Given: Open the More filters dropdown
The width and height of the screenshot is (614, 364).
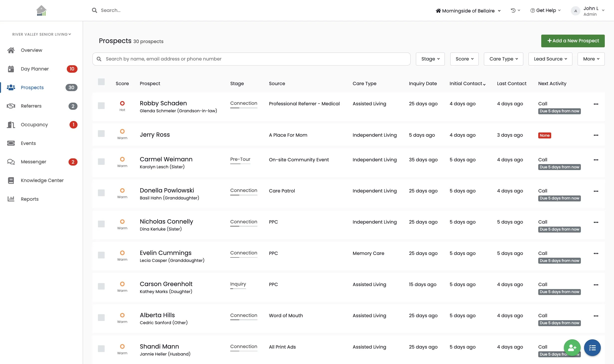Looking at the screenshot, I should click(x=591, y=59).
